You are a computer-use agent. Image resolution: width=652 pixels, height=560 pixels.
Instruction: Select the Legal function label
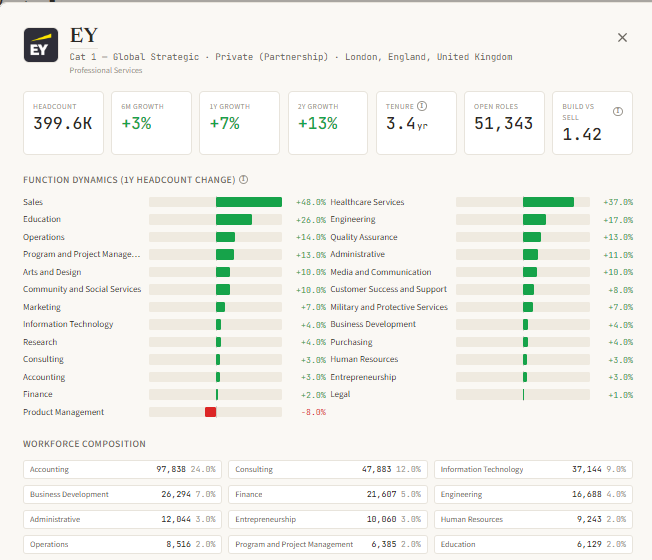340,394
